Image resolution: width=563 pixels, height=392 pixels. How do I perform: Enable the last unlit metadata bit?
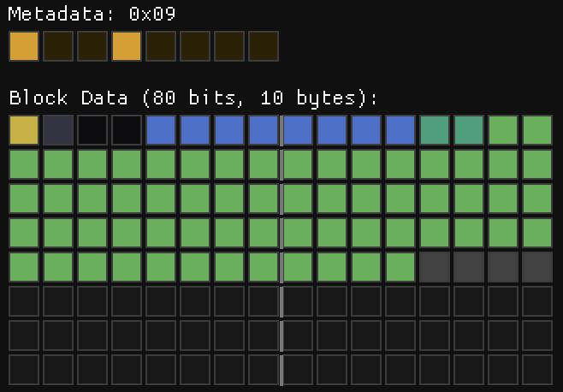click(264, 46)
